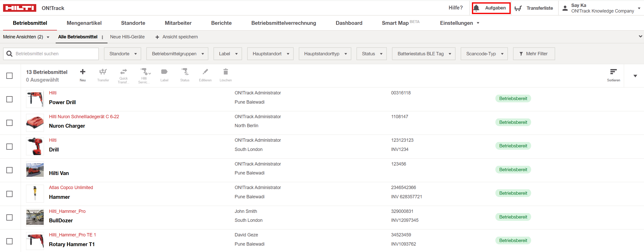Expand the Batteriestatus BLE Tag dropdown
Screen dimensions: 644x252
[424, 54]
